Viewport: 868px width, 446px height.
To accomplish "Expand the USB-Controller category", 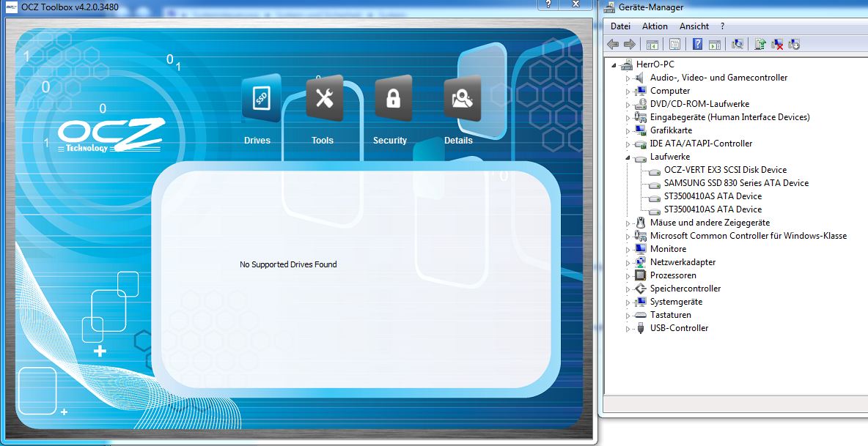I will (x=628, y=329).
